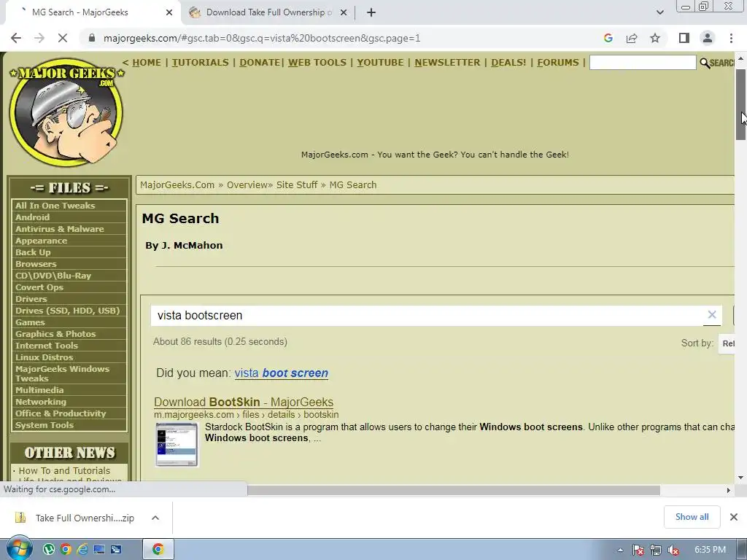Viewport: 747px width, 560px height.
Task: Focus the header site search box
Action: pos(643,63)
